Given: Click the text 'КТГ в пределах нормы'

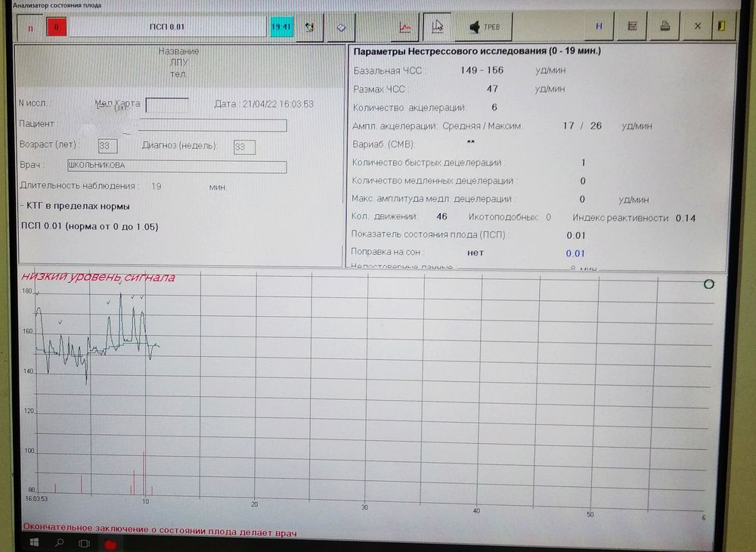Looking at the screenshot, I should point(78,206).
